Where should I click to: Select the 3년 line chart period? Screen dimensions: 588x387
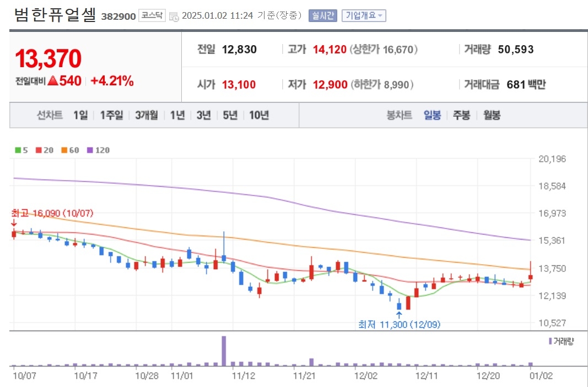tap(204, 115)
